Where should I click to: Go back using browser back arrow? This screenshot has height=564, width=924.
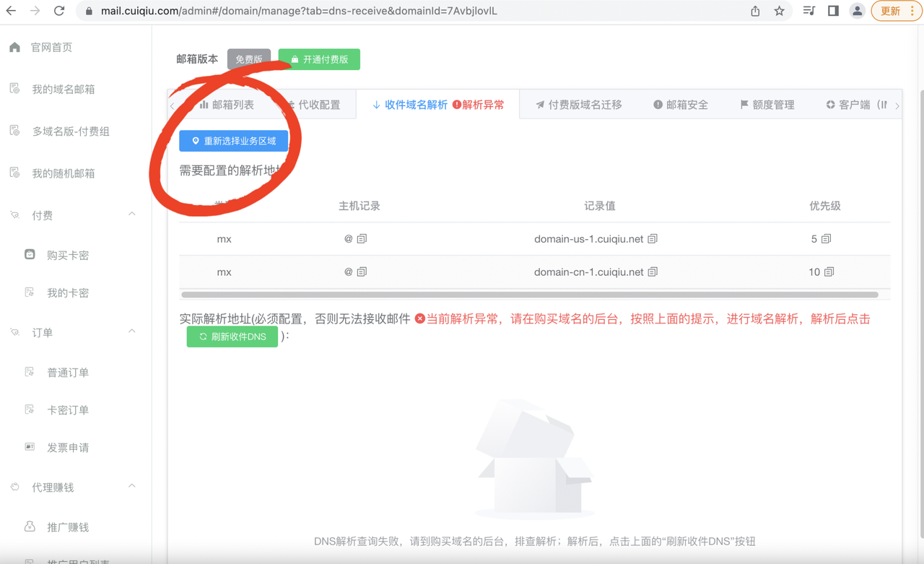(x=12, y=11)
